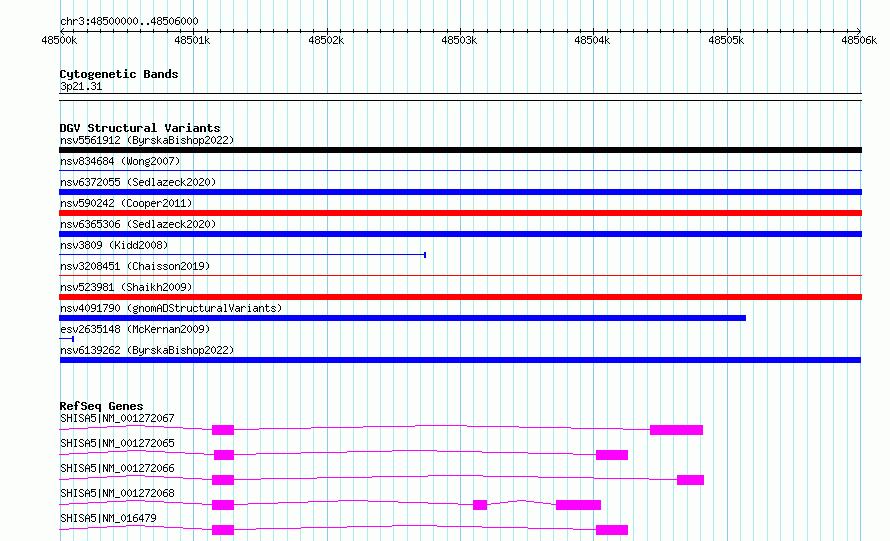Click the last exon of NM_001272065
Viewport: 890px width, 541px height.
[x=612, y=455]
